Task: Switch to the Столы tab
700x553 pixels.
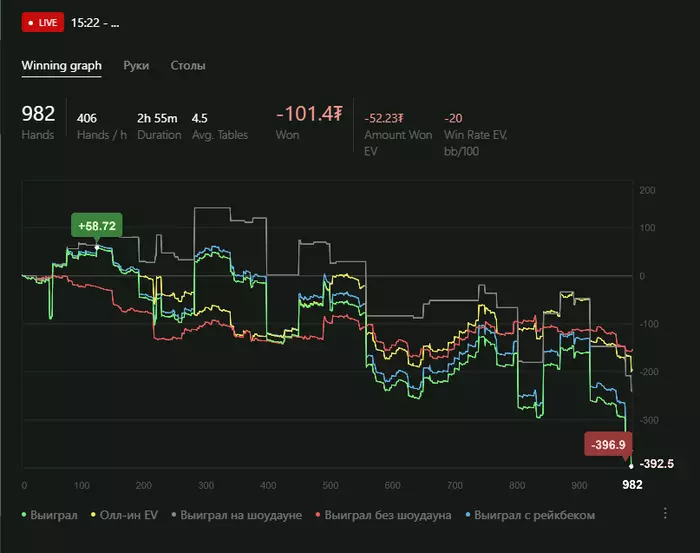Action: point(188,66)
